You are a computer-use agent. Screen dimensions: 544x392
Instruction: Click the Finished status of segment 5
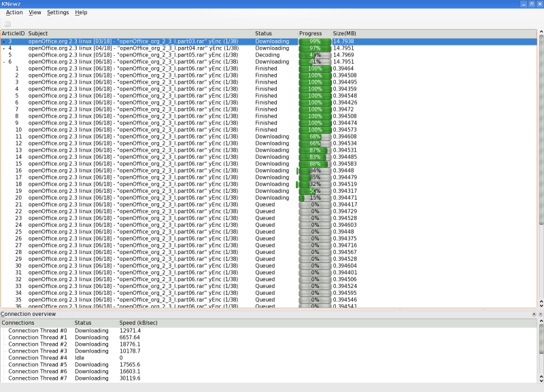266,96
